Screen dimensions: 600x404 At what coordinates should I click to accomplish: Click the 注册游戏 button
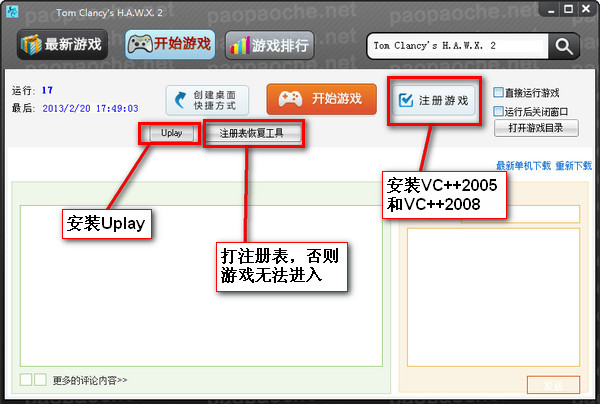pyautogui.click(x=434, y=101)
